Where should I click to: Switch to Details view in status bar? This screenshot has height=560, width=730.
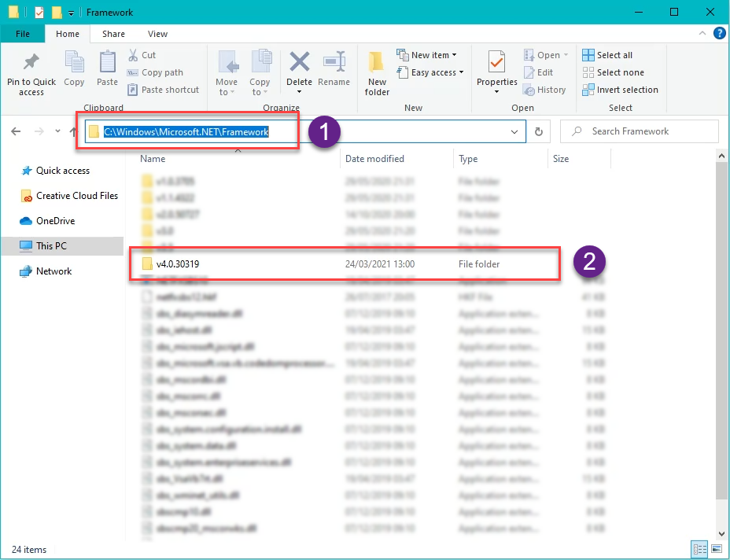click(700, 549)
